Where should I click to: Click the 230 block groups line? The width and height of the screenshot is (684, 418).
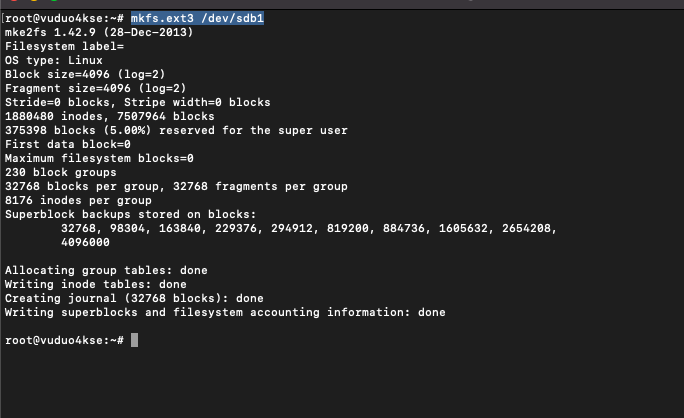click(x=61, y=172)
